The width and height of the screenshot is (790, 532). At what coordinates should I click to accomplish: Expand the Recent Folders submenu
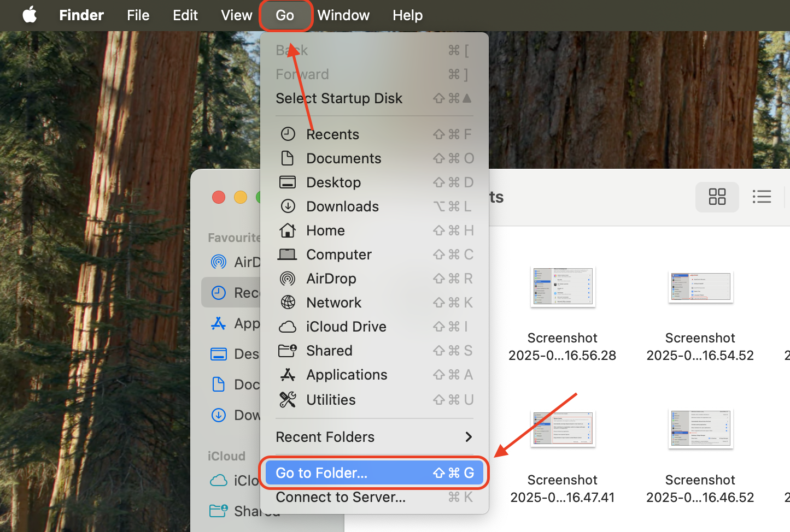(x=374, y=437)
